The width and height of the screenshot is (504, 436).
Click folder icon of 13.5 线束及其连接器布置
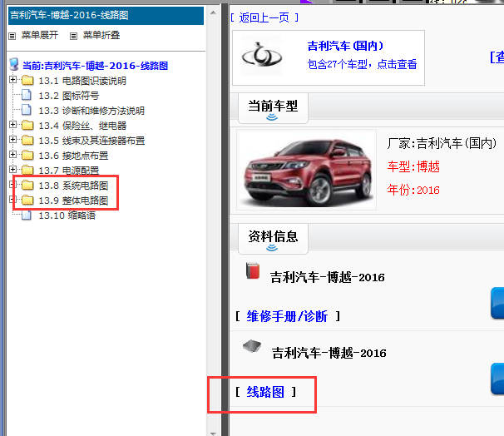(27, 140)
